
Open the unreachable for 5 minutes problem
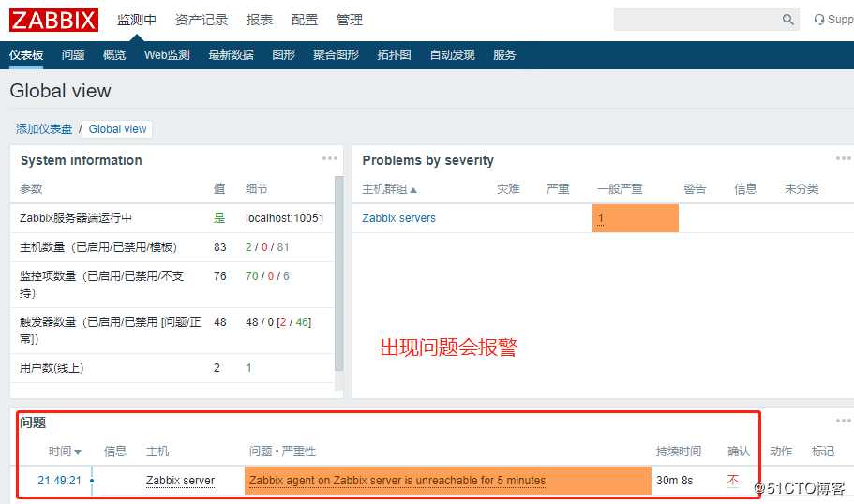[x=397, y=481]
